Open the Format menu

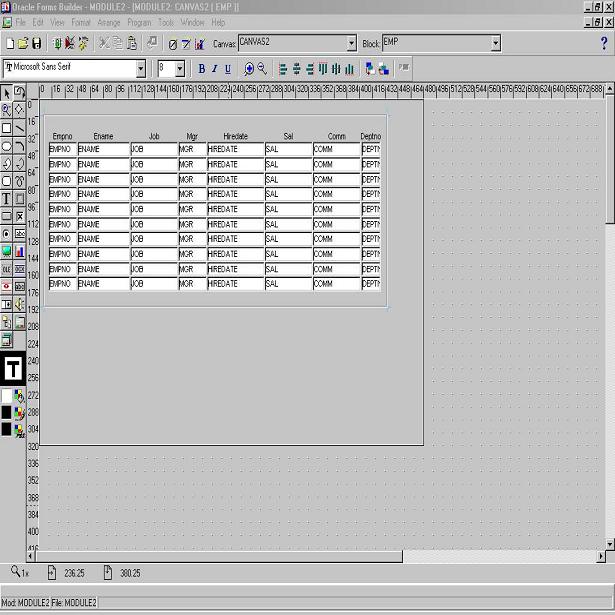[x=81, y=22]
